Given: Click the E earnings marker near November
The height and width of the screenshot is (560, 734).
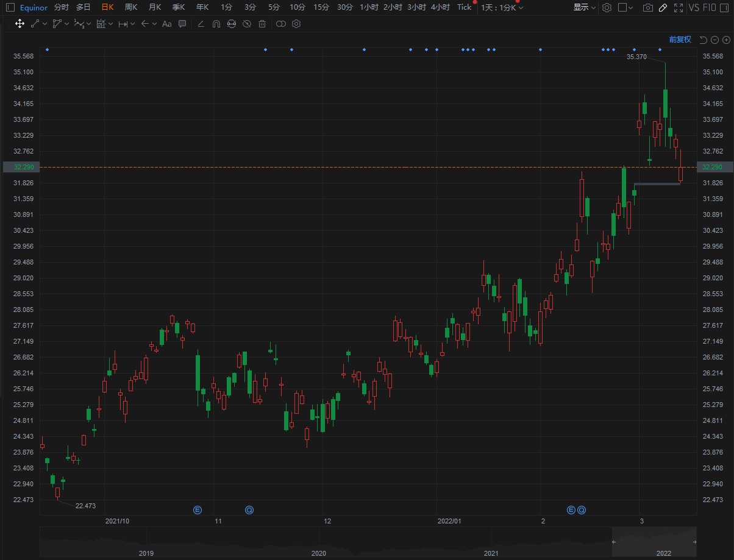Looking at the screenshot, I should pyautogui.click(x=198, y=509).
